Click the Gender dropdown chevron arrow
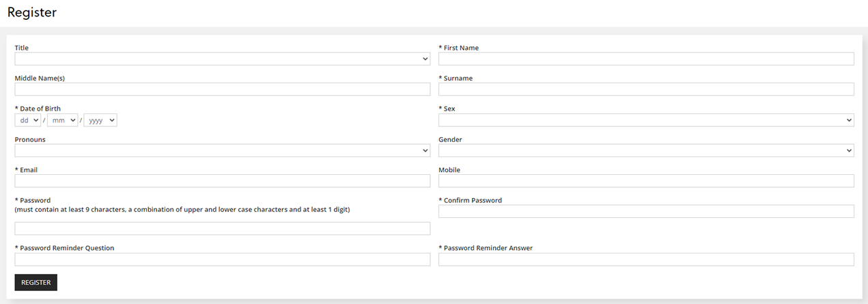This screenshot has height=304, width=868. pyautogui.click(x=849, y=151)
